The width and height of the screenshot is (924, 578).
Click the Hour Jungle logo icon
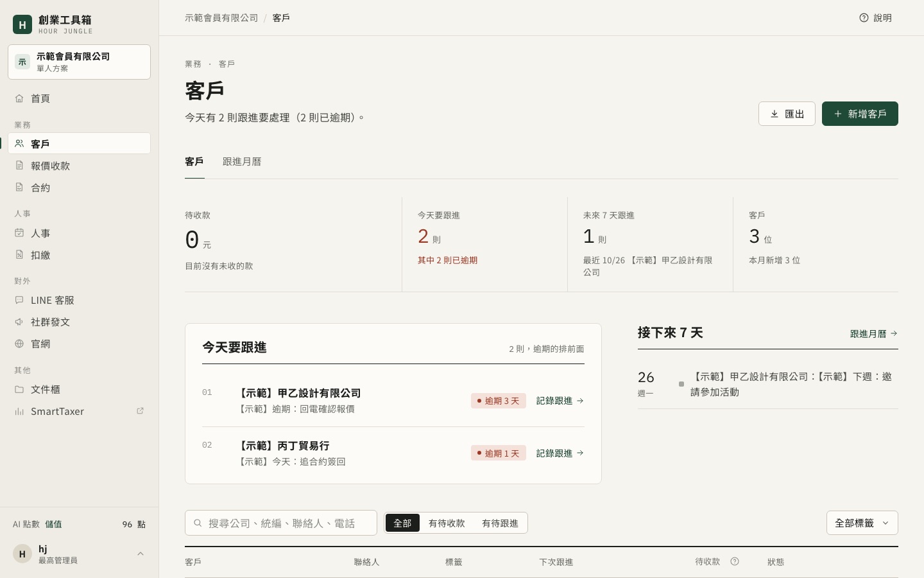coord(22,24)
